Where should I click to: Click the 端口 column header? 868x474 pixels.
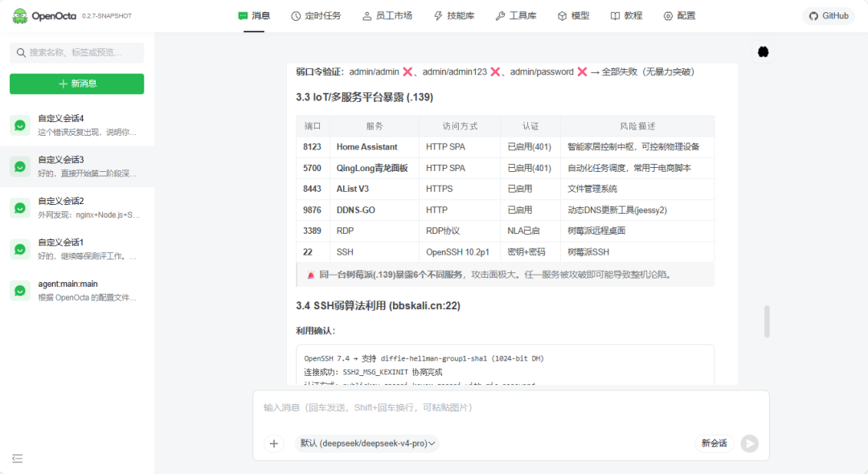313,126
